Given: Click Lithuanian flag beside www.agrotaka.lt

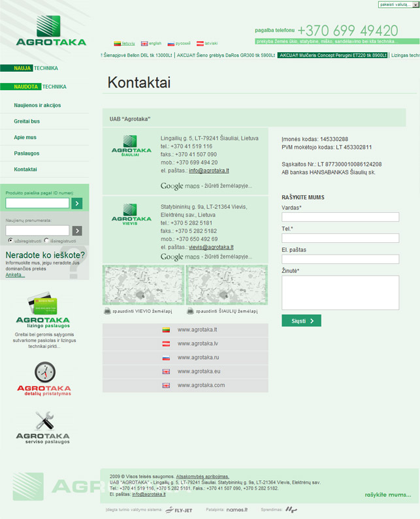Looking at the screenshot, I should (166, 330).
